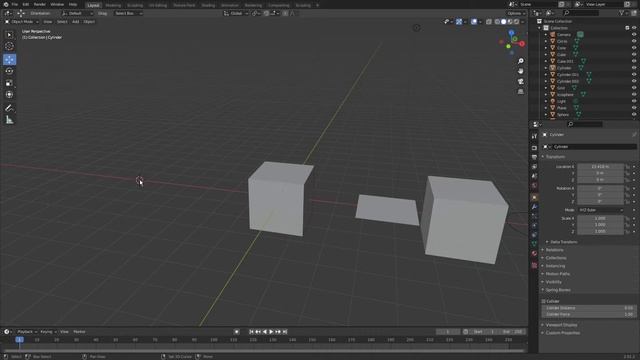The image size is (640, 360).
Task: Select the Scale tool in the toolbar
Action: [9, 83]
